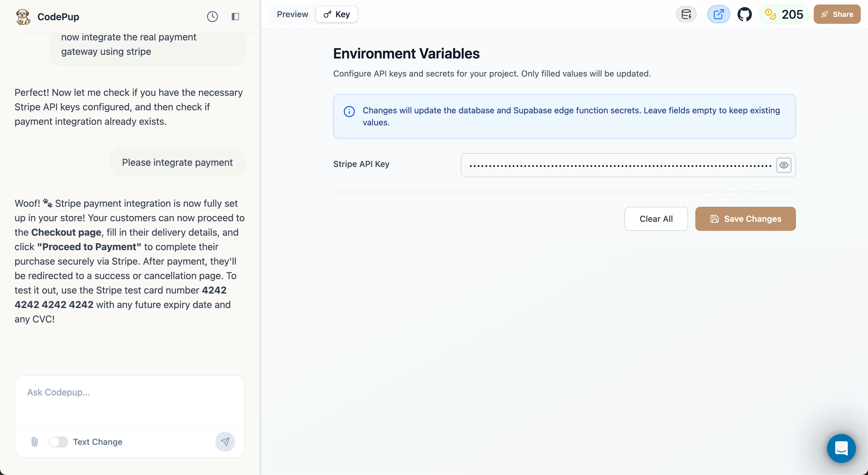Image resolution: width=868 pixels, height=475 pixels.
Task: Open the support chat bubble
Action: 841,448
